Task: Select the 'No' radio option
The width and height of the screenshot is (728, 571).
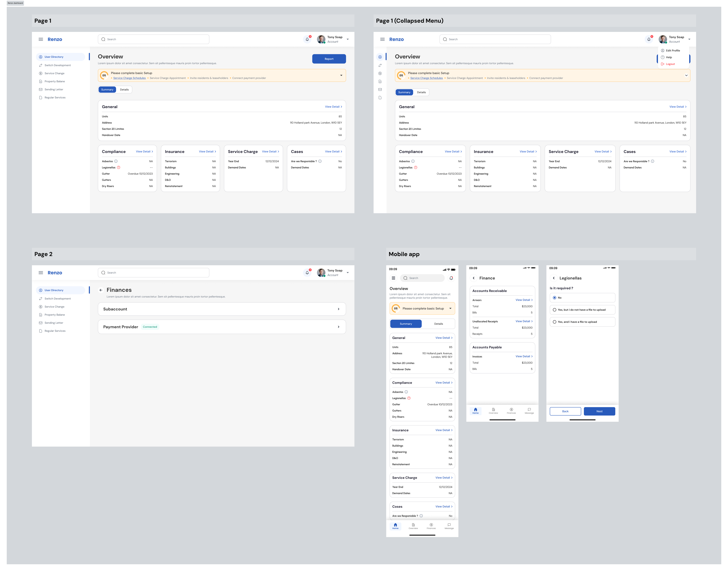Action: click(x=554, y=298)
